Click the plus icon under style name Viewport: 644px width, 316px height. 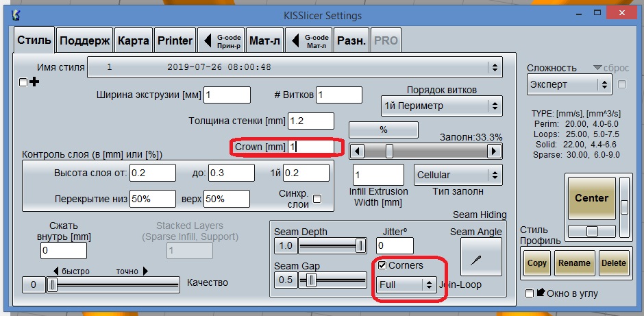[35, 82]
